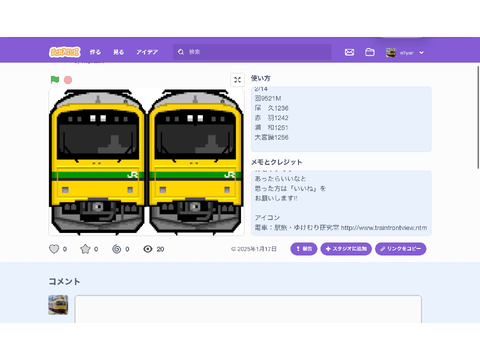Click the account avatar in the navigation bar
Screen dimensions: 480x360
coord(391,52)
